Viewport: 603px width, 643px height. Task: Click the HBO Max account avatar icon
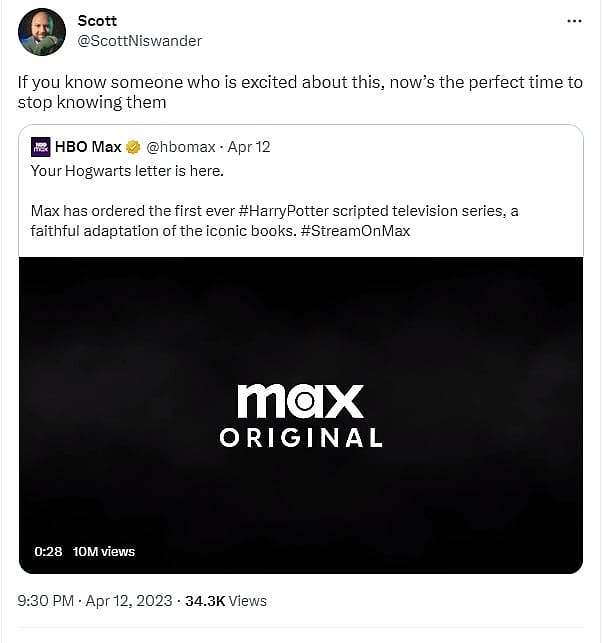click(41, 147)
